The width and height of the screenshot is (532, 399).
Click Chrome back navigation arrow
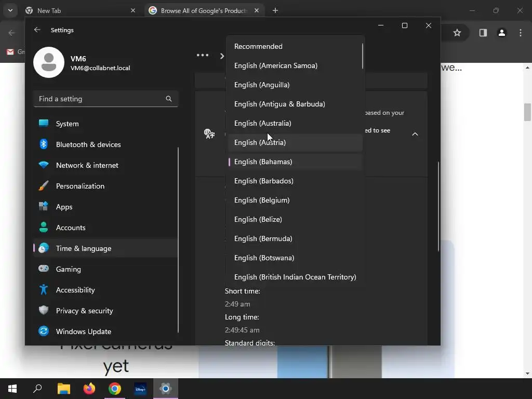coord(11,33)
